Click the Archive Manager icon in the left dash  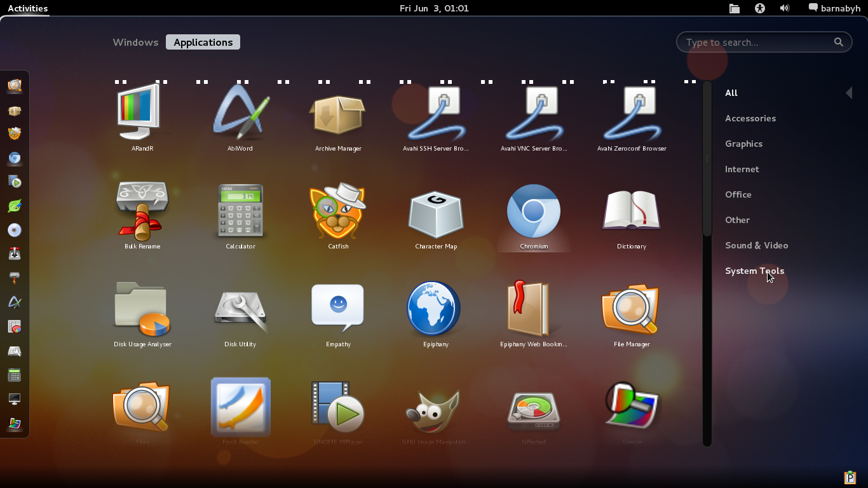(15, 111)
